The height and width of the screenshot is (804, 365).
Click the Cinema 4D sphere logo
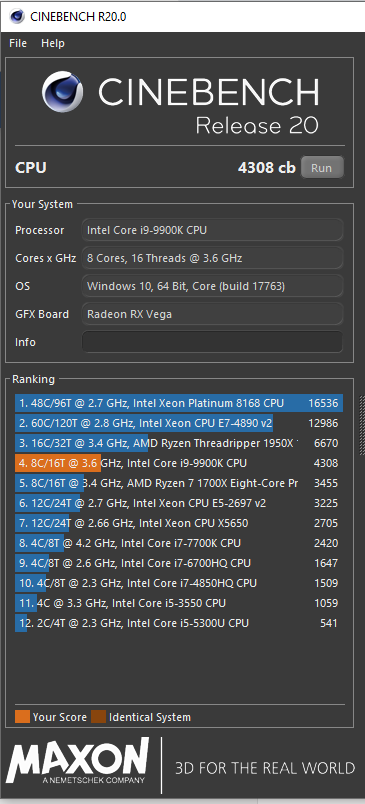click(x=63, y=92)
